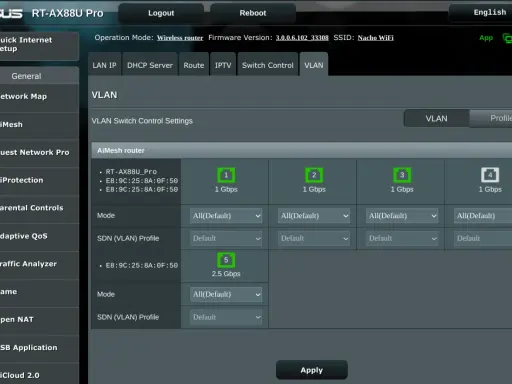
Task: Apply the VLAN settings
Action: [x=312, y=370]
